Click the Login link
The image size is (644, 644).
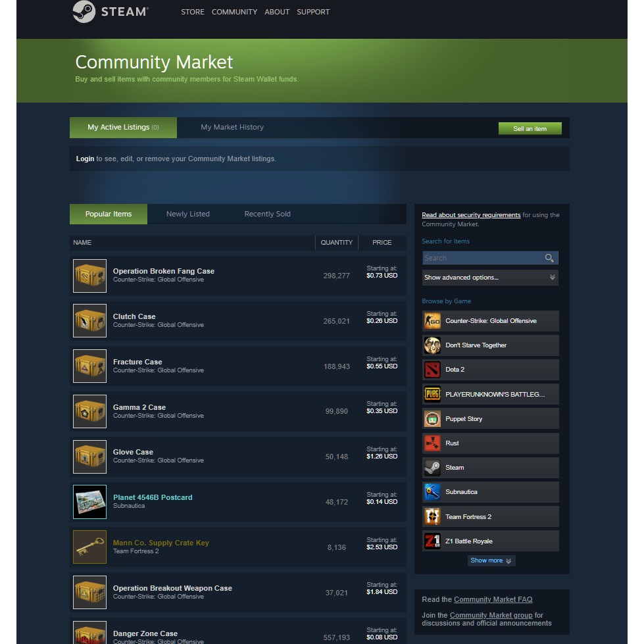85,159
